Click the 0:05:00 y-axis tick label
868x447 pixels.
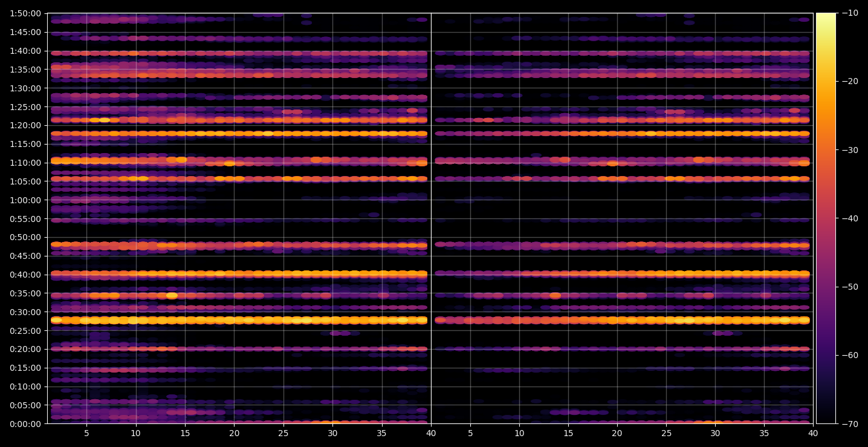point(25,405)
